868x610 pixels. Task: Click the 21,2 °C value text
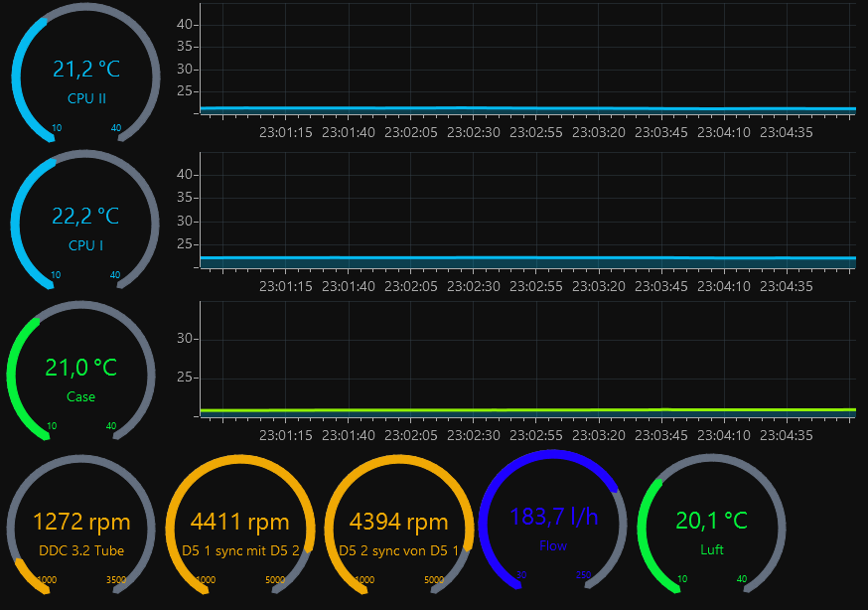pyautogui.click(x=86, y=70)
